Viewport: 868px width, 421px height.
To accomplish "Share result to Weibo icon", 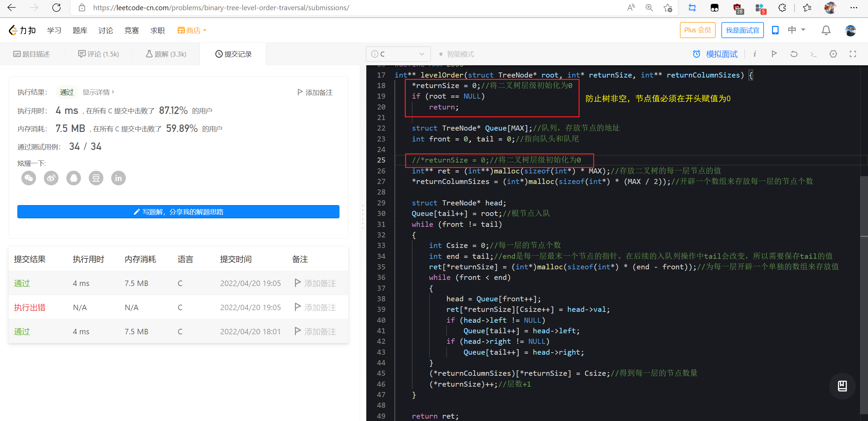I will pos(51,178).
